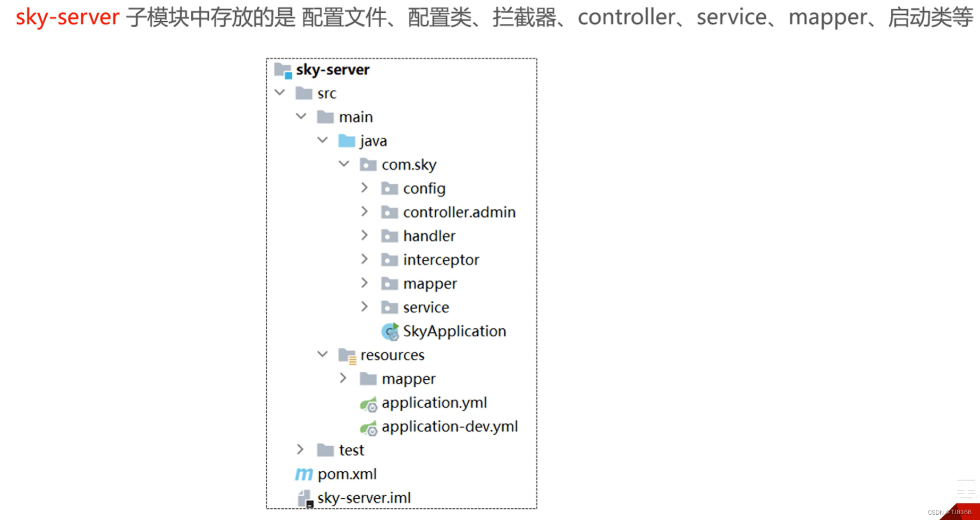Click the com.sky package icon
This screenshot has width=980, height=520.
pyautogui.click(x=369, y=165)
